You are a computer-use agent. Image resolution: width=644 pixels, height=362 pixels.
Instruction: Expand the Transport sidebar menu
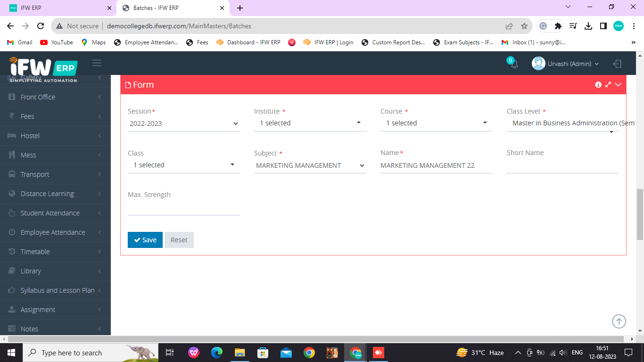coord(55,174)
